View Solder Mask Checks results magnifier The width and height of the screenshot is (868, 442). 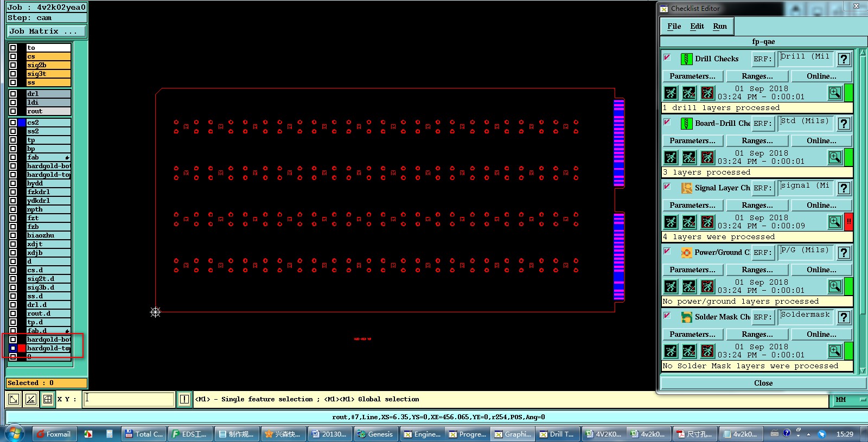point(835,351)
